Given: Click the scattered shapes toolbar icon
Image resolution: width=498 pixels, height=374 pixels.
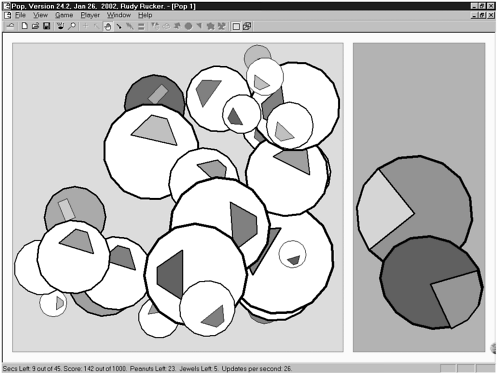Looking at the screenshot, I should 221,26.
